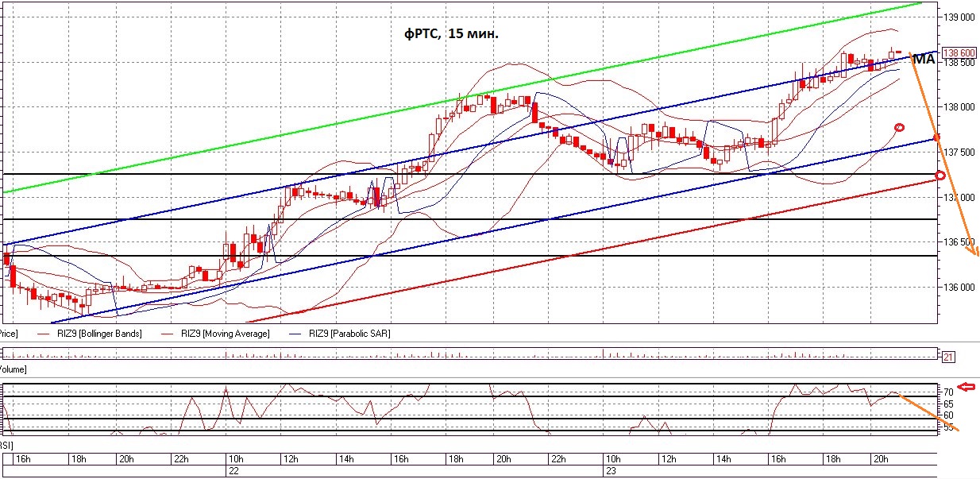Click the current price tag 138 600

click(958, 53)
